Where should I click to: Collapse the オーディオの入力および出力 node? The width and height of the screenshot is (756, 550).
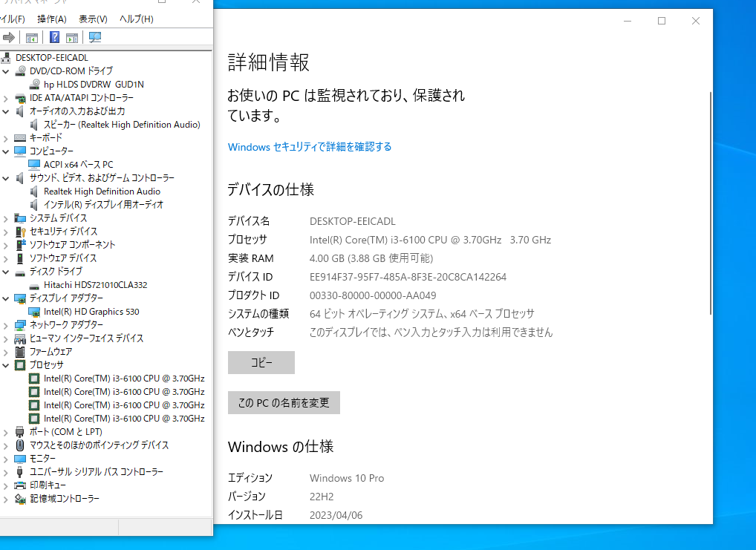click(x=6, y=111)
